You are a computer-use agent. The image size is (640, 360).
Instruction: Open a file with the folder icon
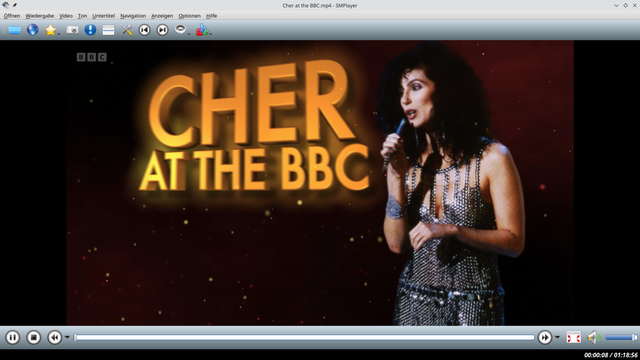(x=14, y=30)
